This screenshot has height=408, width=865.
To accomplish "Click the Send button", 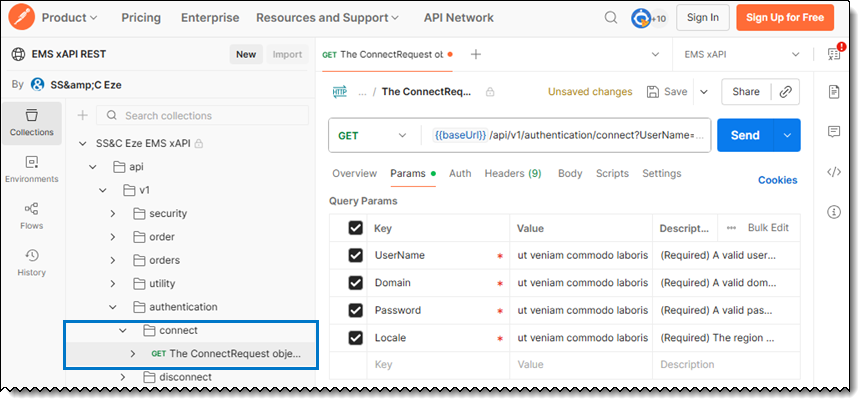I will coord(745,135).
